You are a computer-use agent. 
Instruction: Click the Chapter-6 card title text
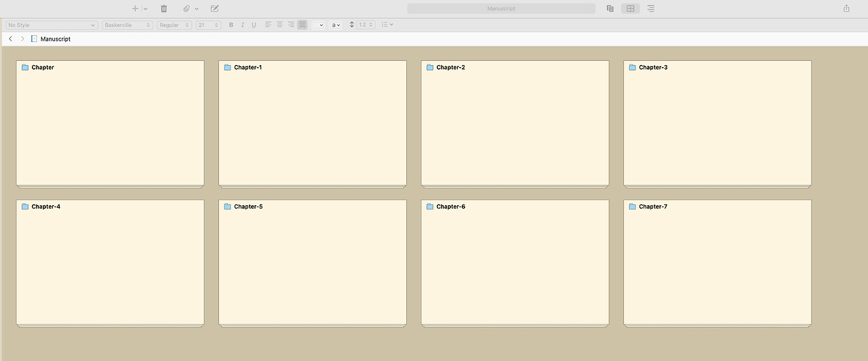(451, 207)
